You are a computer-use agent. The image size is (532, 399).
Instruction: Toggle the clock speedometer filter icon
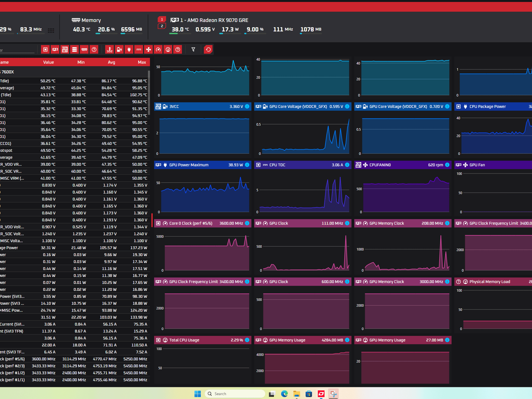tap(158, 49)
